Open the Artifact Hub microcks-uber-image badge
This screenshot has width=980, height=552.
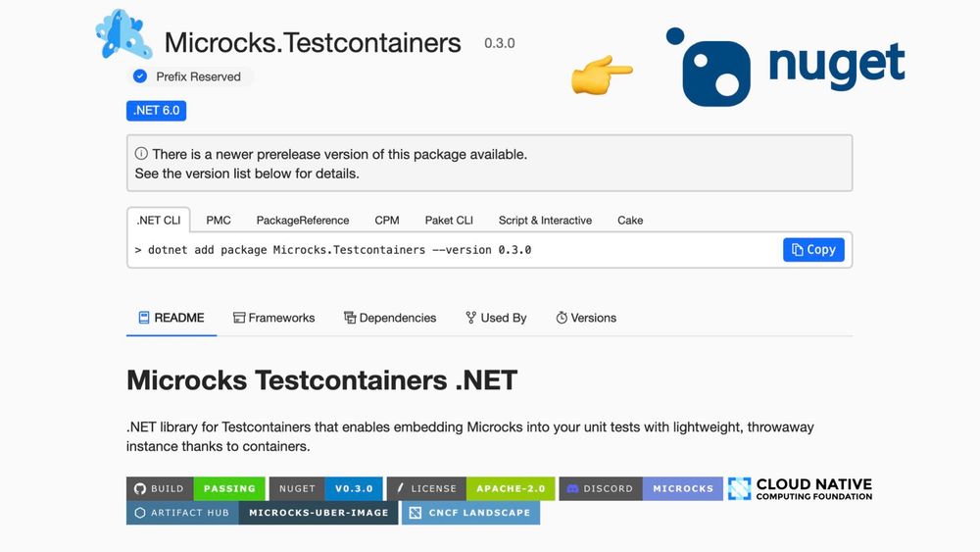[x=262, y=513]
